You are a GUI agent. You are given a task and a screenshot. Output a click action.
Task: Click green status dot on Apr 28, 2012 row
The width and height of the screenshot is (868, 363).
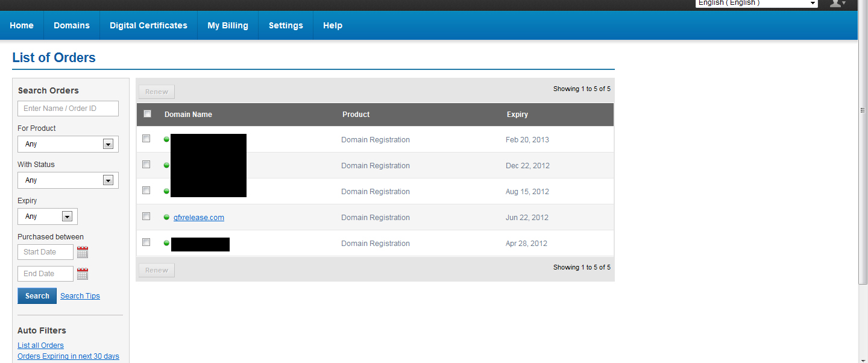click(167, 243)
